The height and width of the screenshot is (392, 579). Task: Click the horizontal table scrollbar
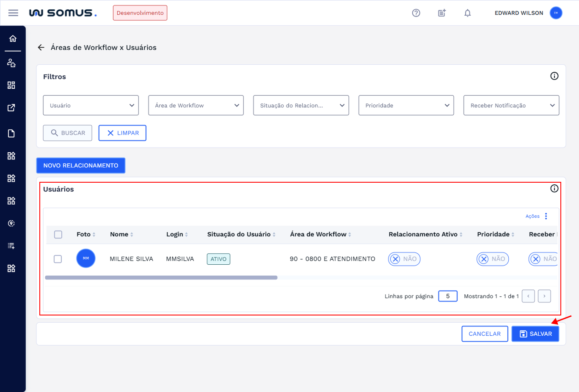[161, 278]
